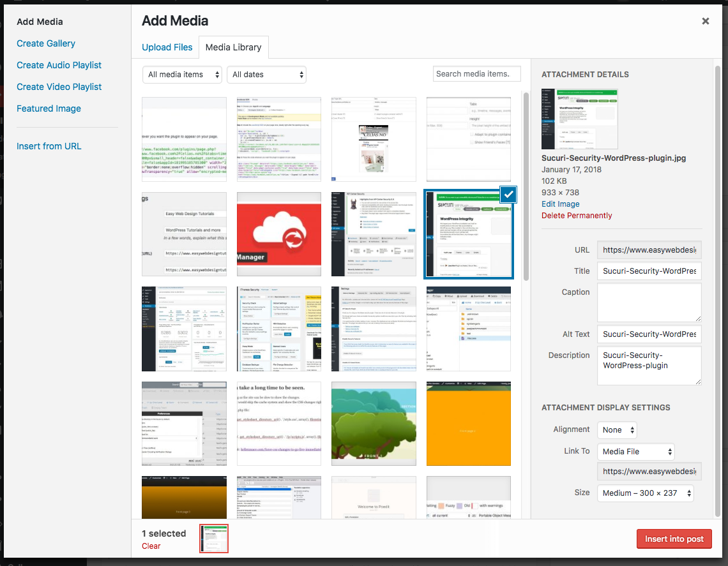Uncheck the selected Sucuri thumbnail checkmark
Screen dimensions: 728x566
pos(508,195)
